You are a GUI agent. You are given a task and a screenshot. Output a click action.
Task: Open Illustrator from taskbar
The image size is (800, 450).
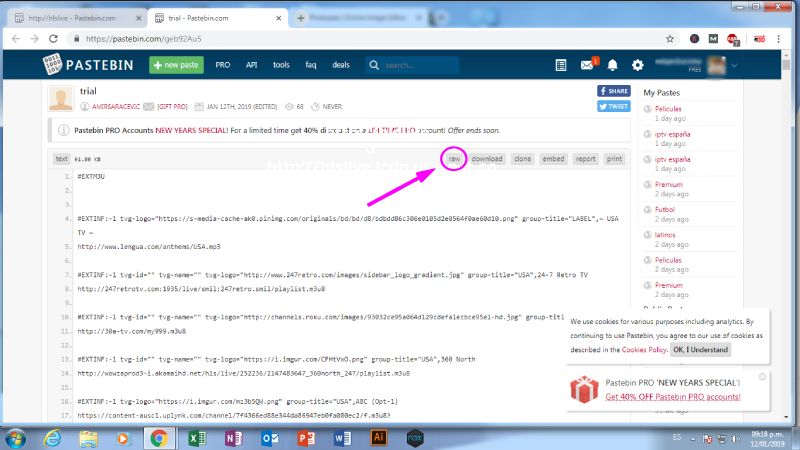pyautogui.click(x=379, y=437)
